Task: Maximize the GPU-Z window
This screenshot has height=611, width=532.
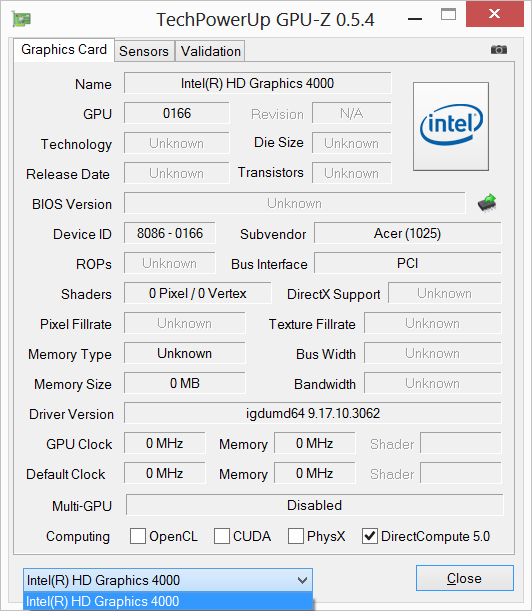Action: pos(448,15)
